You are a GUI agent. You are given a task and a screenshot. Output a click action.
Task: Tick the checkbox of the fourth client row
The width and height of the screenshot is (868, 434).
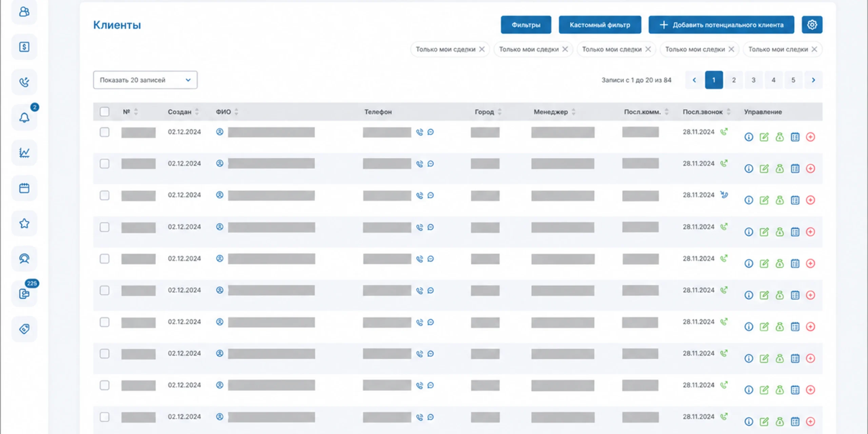(x=104, y=227)
